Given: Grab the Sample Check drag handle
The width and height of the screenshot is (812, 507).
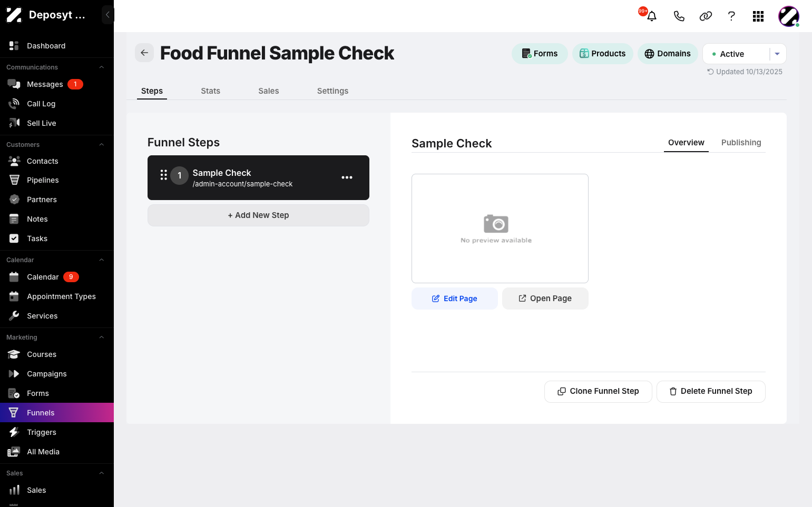Looking at the screenshot, I should (164, 175).
